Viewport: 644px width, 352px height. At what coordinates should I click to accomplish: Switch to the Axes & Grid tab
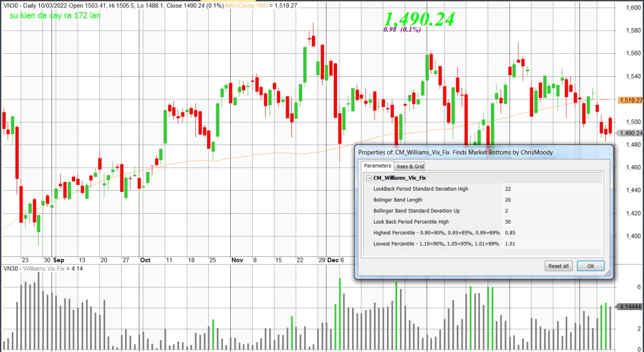pyautogui.click(x=410, y=167)
